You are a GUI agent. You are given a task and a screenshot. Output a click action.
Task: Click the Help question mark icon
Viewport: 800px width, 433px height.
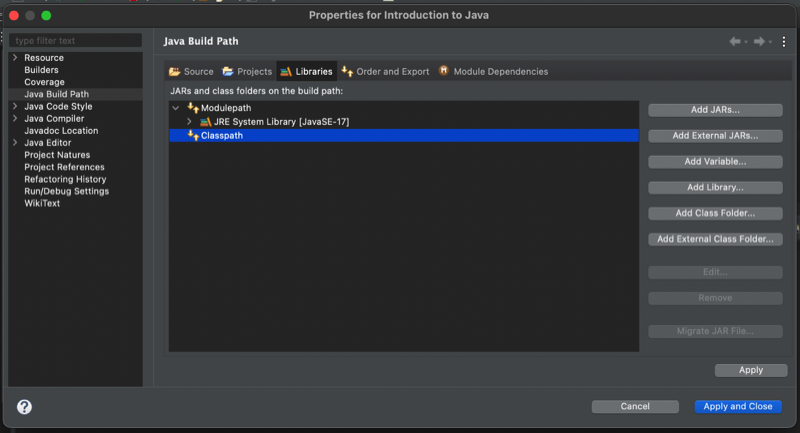point(24,407)
